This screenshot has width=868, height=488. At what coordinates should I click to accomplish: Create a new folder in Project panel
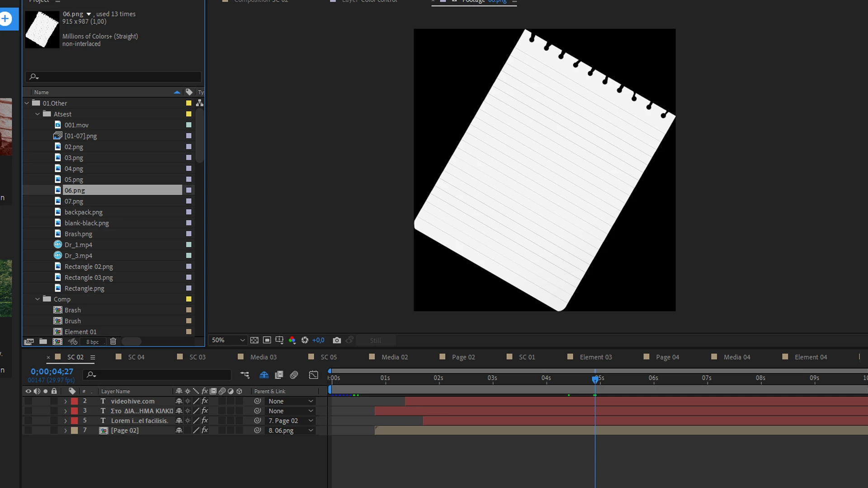(x=43, y=342)
